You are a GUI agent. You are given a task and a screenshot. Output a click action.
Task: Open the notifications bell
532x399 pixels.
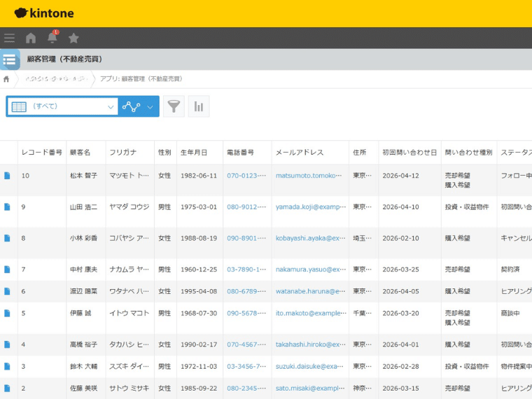pyautogui.click(x=52, y=38)
